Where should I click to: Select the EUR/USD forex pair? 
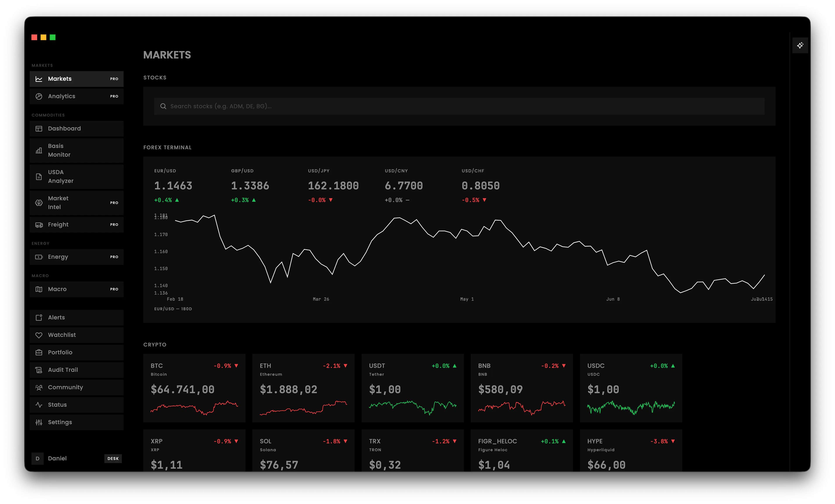pos(174,185)
